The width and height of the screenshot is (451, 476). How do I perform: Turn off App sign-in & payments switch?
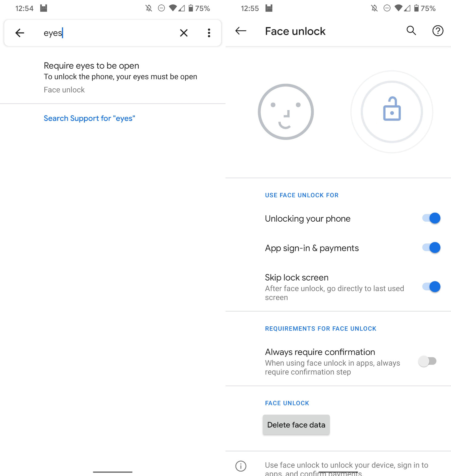[431, 248]
